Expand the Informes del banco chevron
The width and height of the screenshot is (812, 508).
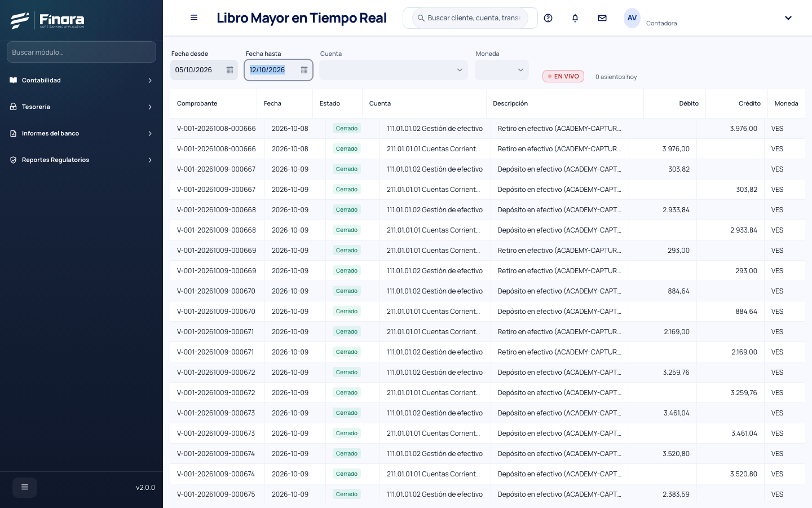(150, 134)
